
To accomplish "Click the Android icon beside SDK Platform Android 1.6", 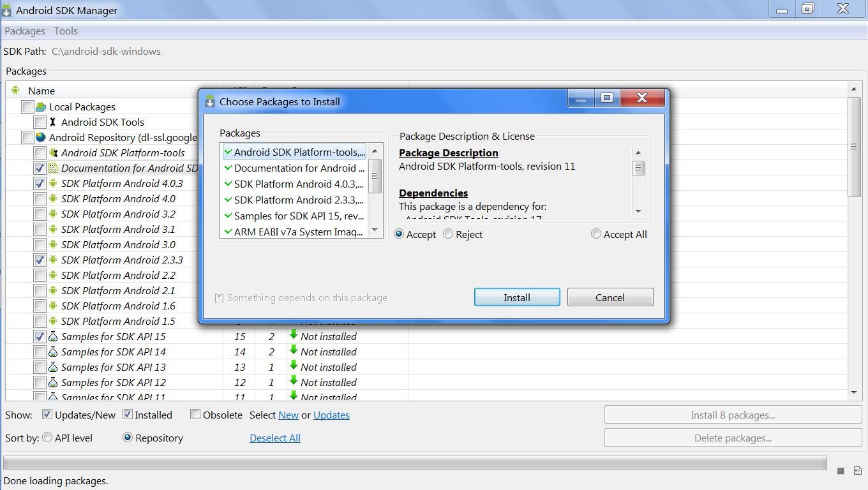I will click(x=53, y=306).
